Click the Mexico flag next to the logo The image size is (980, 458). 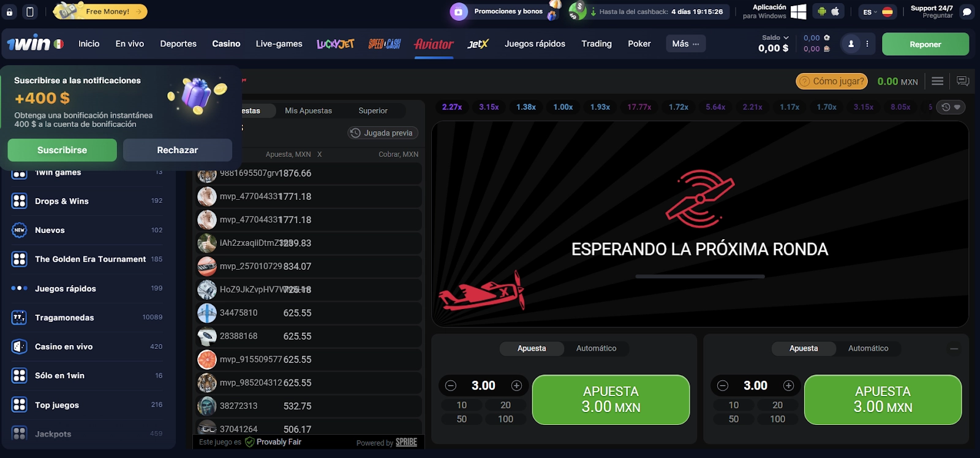click(x=59, y=44)
